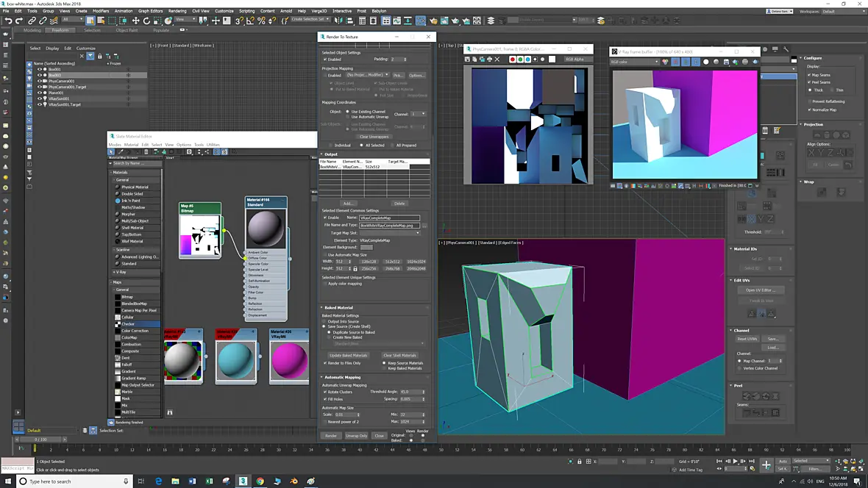The height and width of the screenshot is (488, 868).
Task: Click the white color swatch in PhysCamera001 window
Action: [x=552, y=60]
